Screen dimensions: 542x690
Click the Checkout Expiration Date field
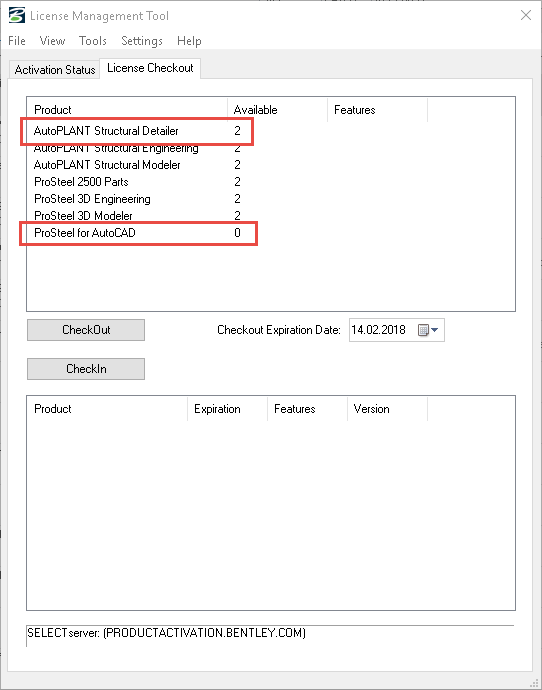[x=396, y=330]
